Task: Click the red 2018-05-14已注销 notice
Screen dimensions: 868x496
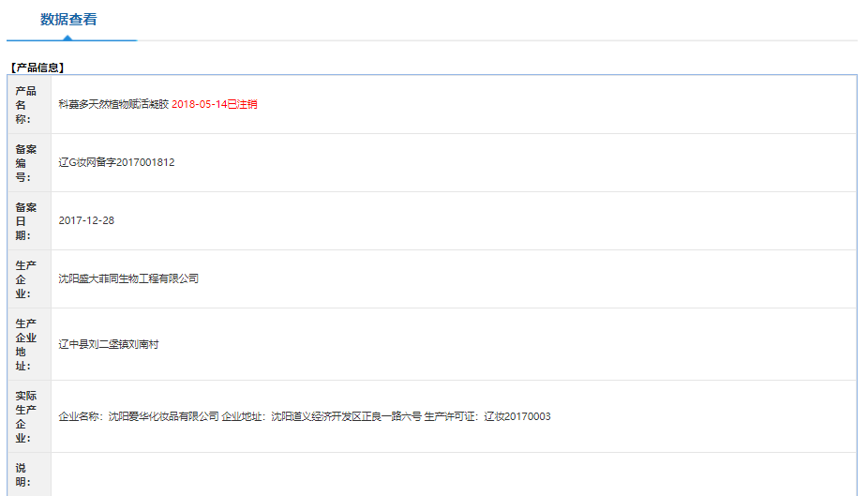Action: click(215, 104)
